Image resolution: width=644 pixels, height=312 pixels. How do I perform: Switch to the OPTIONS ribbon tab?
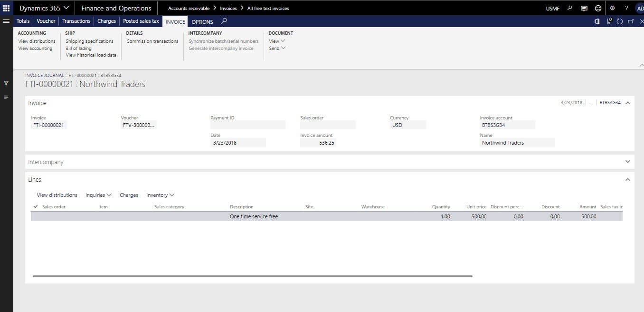click(x=202, y=21)
